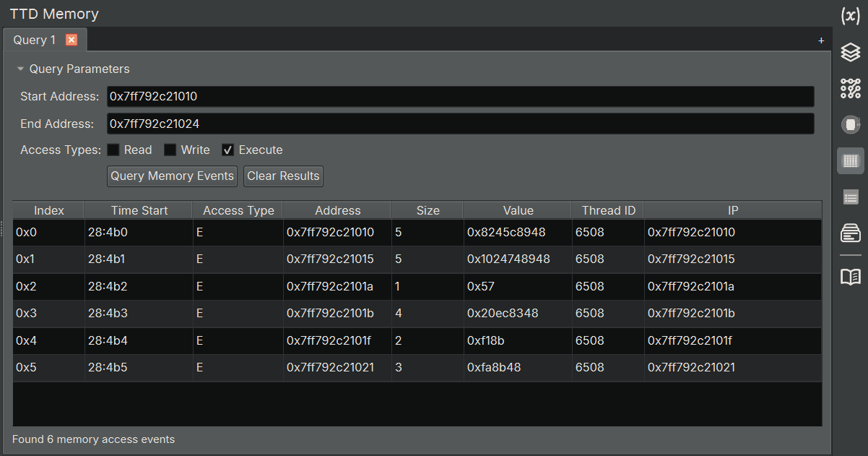
Task: Click the connected dots graph sidebar icon
Action: click(x=850, y=88)
